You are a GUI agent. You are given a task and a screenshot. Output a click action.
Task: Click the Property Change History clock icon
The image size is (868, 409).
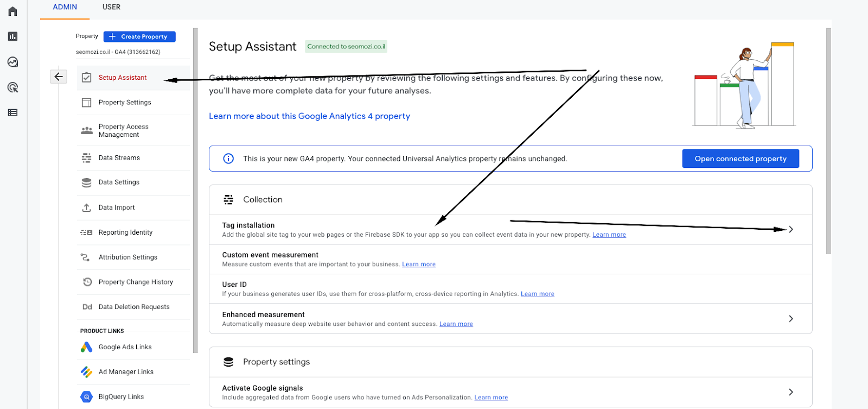87,282
